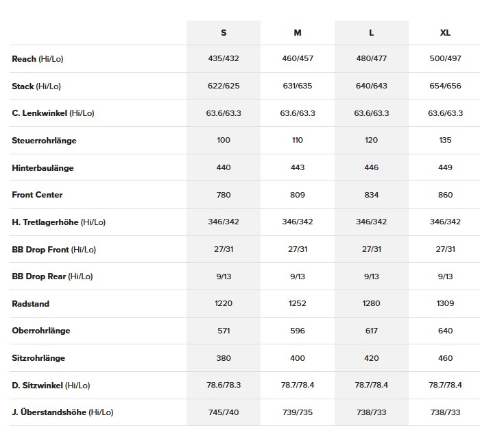Select the Überstandshöhe value 745/740

coord(224,412)
